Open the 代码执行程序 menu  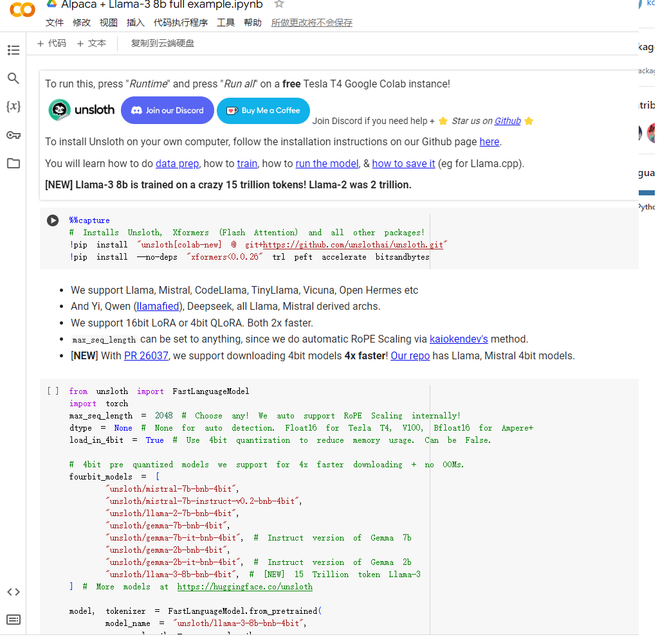(x=181, y=22)
